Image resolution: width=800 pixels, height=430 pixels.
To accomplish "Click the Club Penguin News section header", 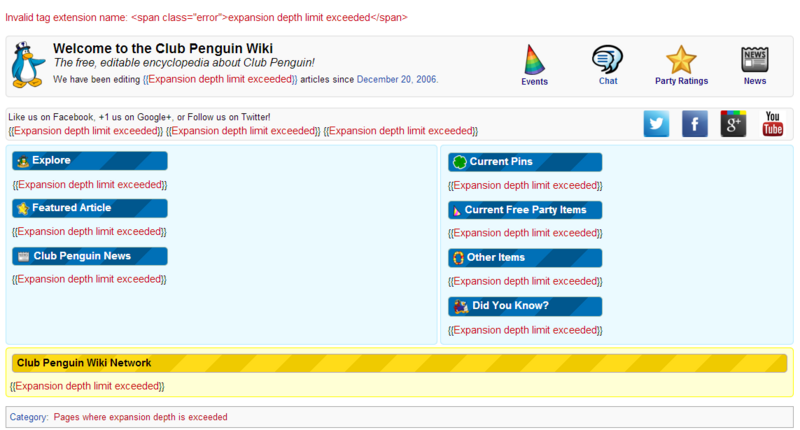I will (90, 256).
